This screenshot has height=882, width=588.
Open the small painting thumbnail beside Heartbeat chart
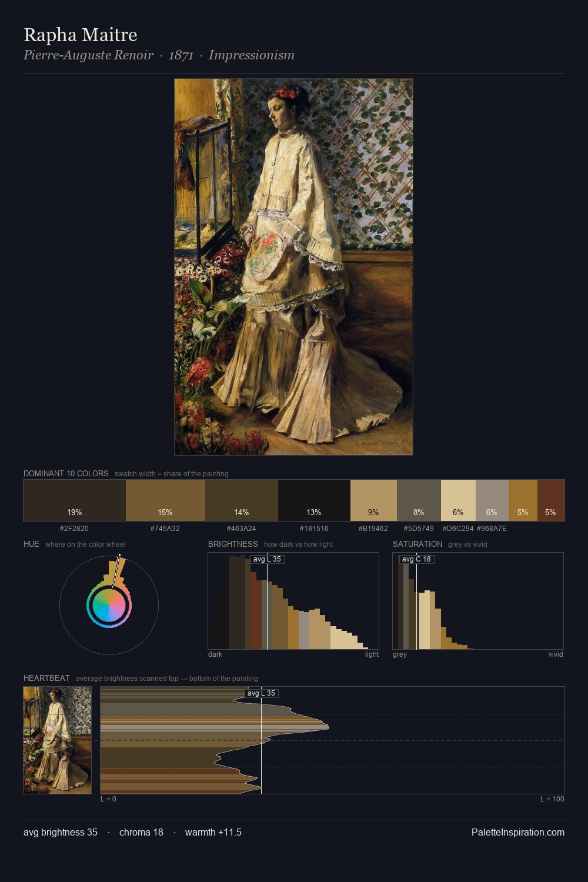coord(58,740)
